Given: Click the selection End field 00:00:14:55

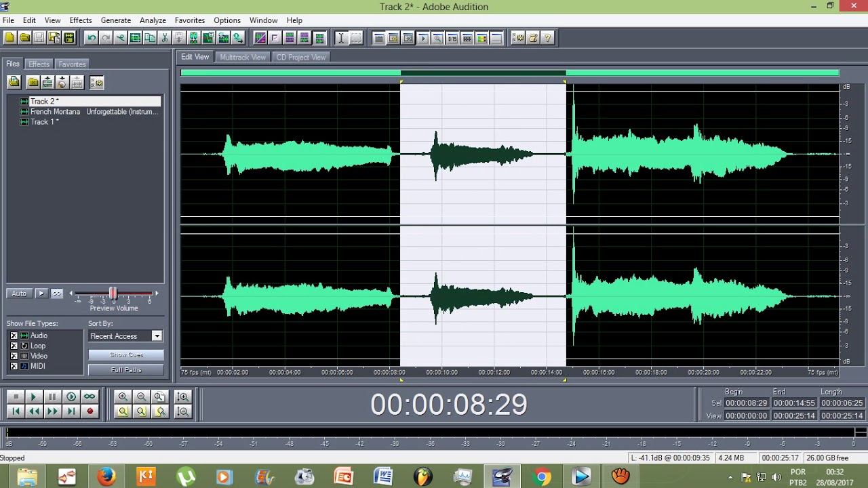Looking at the screenshot, I should (x=794, y=403).
